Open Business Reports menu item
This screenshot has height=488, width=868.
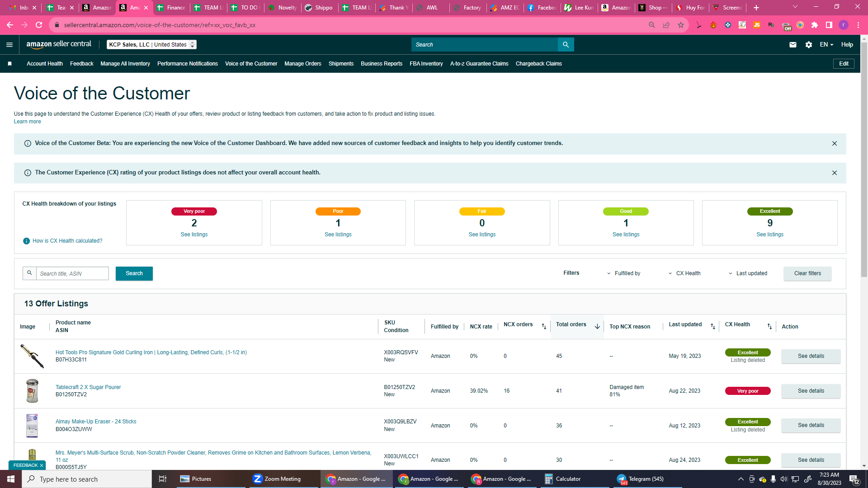[382, 64]
